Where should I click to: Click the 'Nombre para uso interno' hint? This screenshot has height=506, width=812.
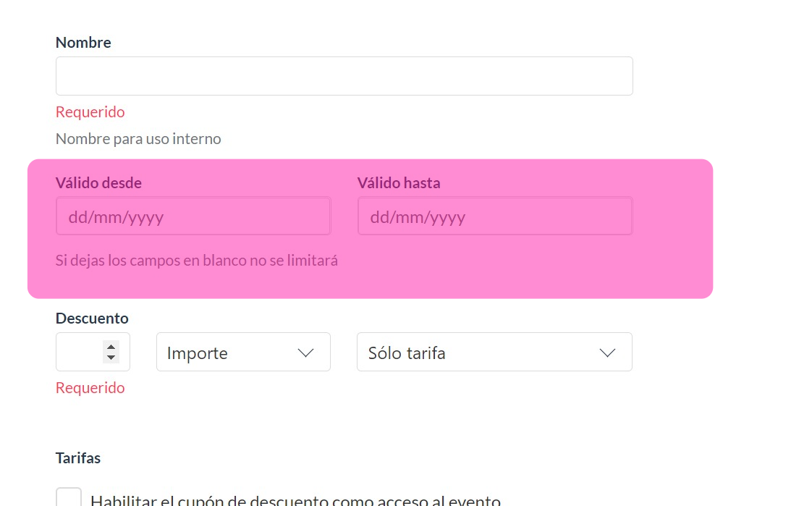pyautogui.click(x=138, y=139)
